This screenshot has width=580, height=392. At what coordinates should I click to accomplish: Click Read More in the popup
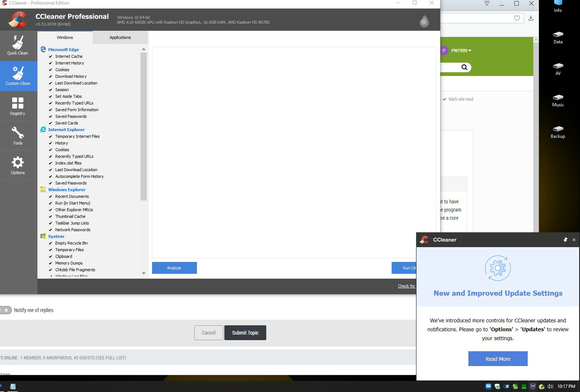coord(498,359)
